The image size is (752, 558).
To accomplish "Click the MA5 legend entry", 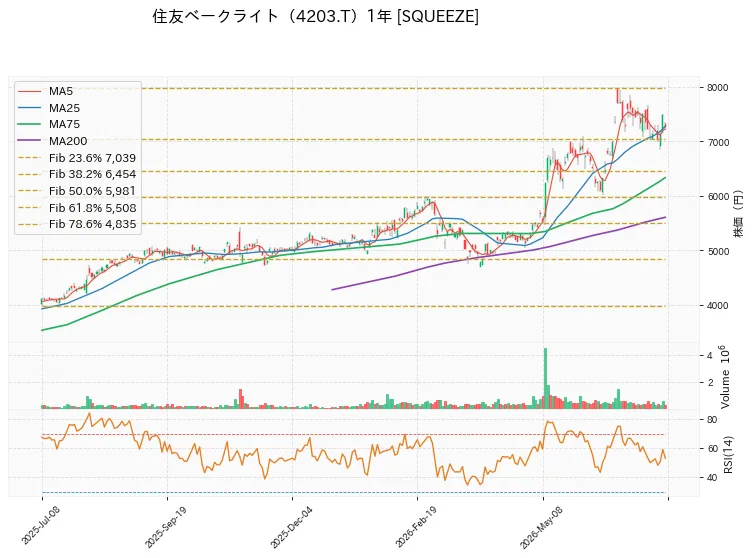I will coord(45,91).
